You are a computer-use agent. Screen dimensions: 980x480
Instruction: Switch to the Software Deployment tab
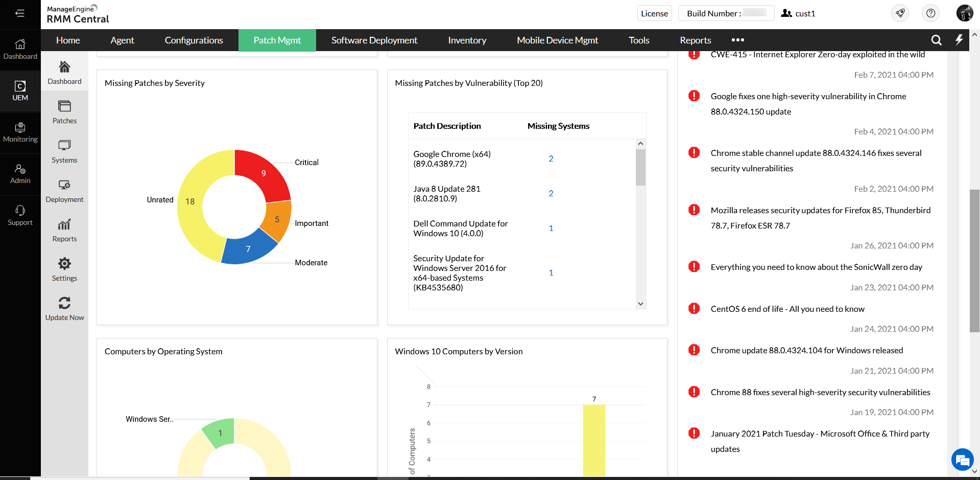374,40
